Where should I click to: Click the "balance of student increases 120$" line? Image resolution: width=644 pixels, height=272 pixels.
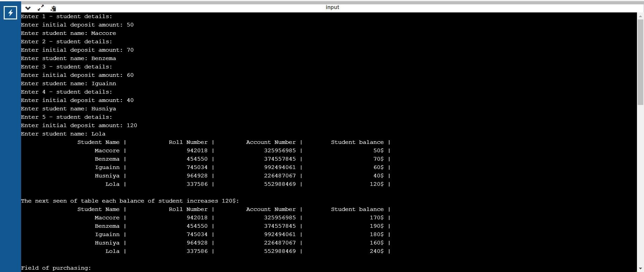(x=130, y=201)
